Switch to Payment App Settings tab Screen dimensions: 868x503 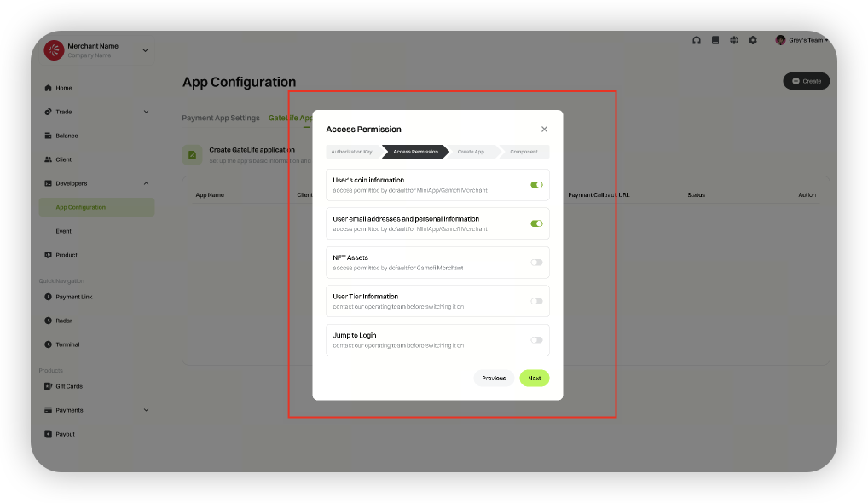[221, 118]
